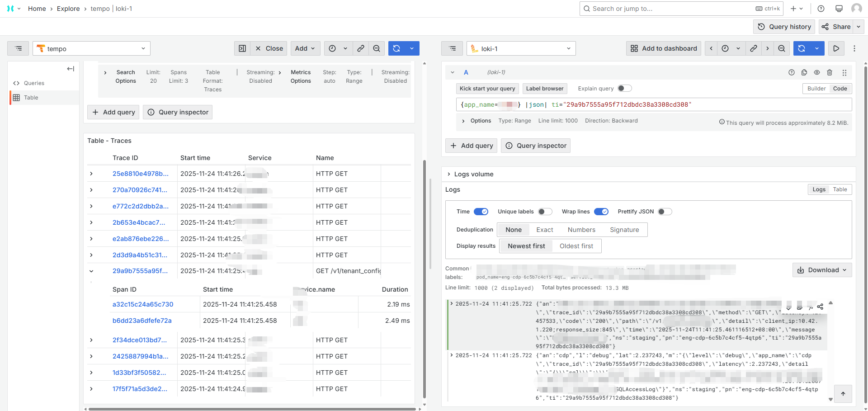This screenshot has width=868, height=411.
Task: Collapse the Queries sidebar panel
Action: coord(71,69)
